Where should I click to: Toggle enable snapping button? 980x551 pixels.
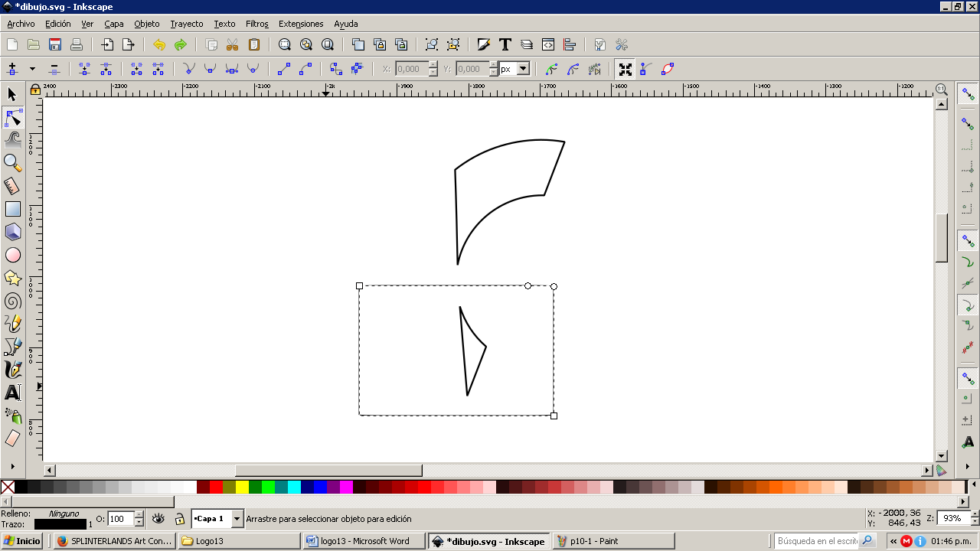(x=968, y=94)
